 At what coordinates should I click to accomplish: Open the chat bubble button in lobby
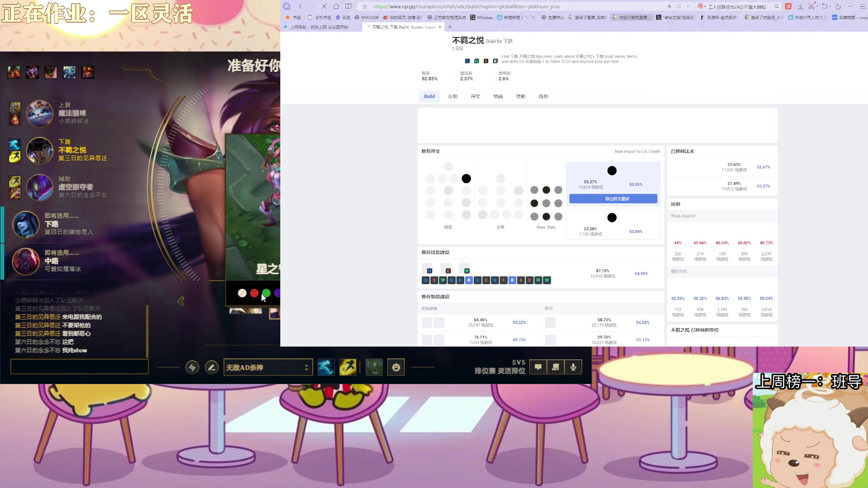coord(538,367)
